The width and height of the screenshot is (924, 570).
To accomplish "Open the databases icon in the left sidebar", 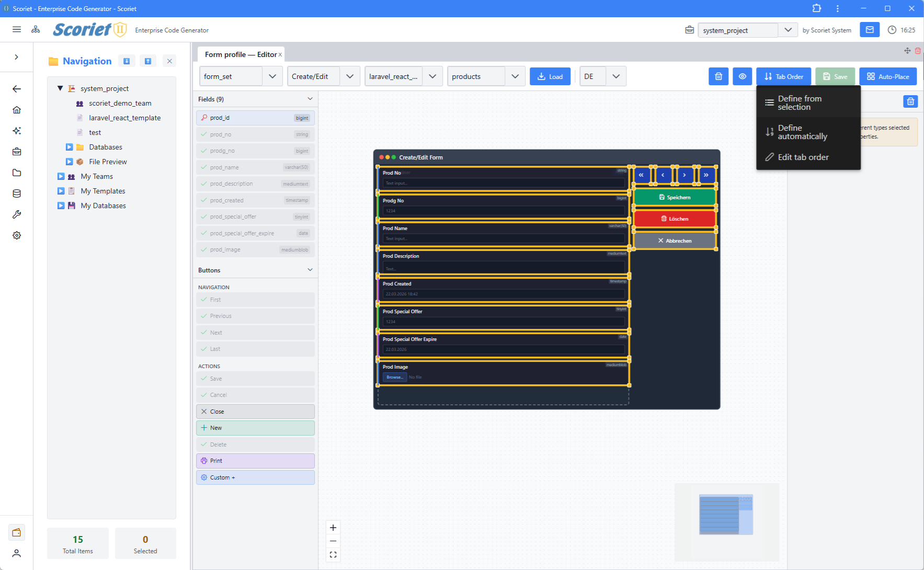I will tap(17, 193).
